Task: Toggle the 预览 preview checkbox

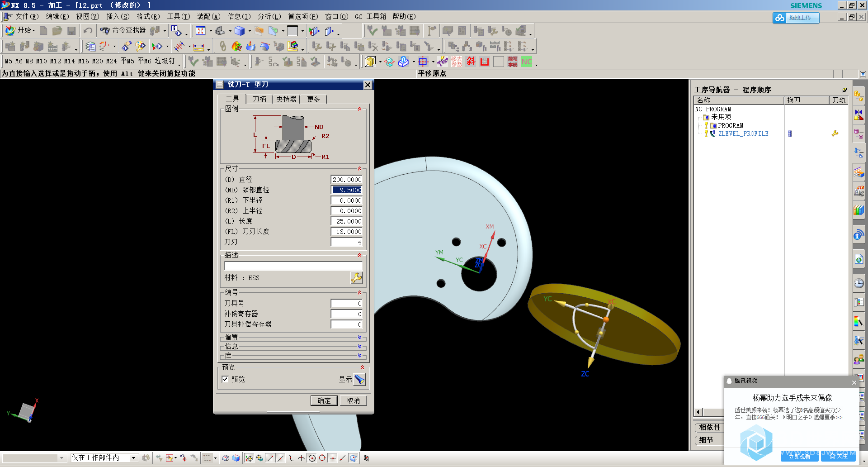Action: click(225, 379)
